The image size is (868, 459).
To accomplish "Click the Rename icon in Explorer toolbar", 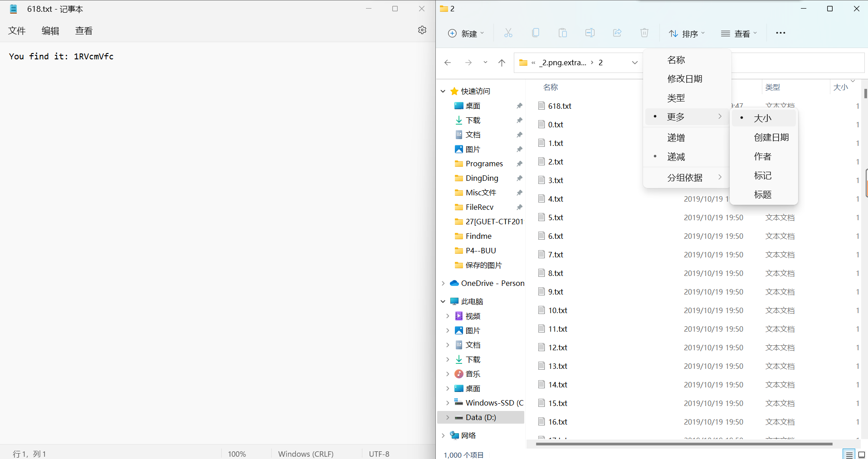I will [x=590, y=33].
